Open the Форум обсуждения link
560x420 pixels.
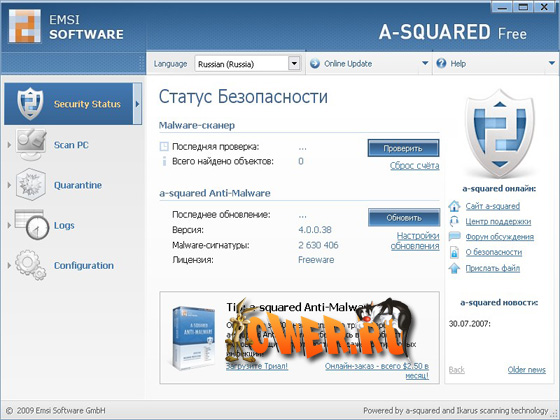coord(500,237)
